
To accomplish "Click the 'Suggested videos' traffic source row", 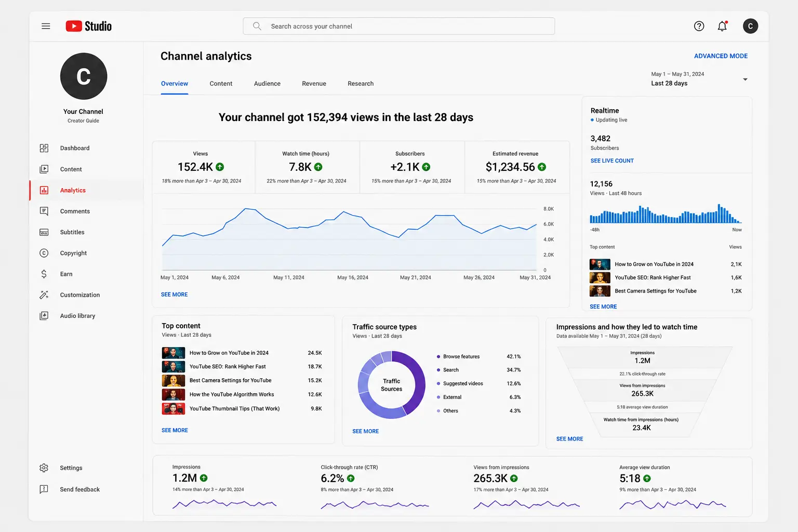I will click(479, 383).
